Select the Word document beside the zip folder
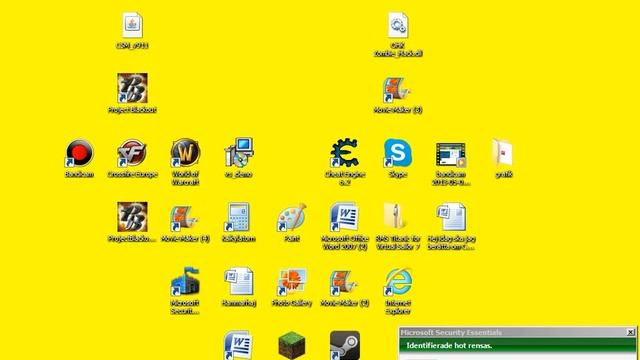640x360 pixels. [451, 217]
